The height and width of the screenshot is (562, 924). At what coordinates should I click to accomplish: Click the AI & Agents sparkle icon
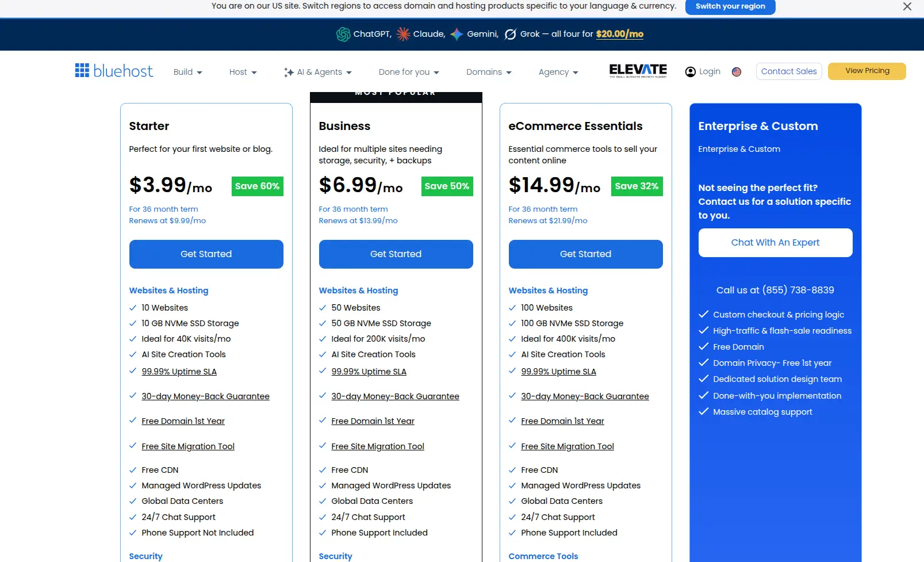289,72
